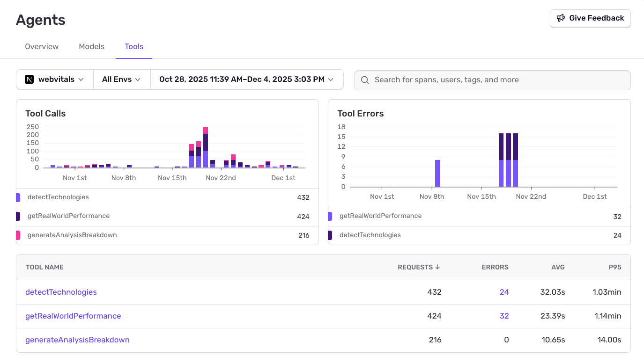Viewport: 644px width, 363px height.
Task: Click the webvitals project logo icon
Action: click(x=29, y=79)
